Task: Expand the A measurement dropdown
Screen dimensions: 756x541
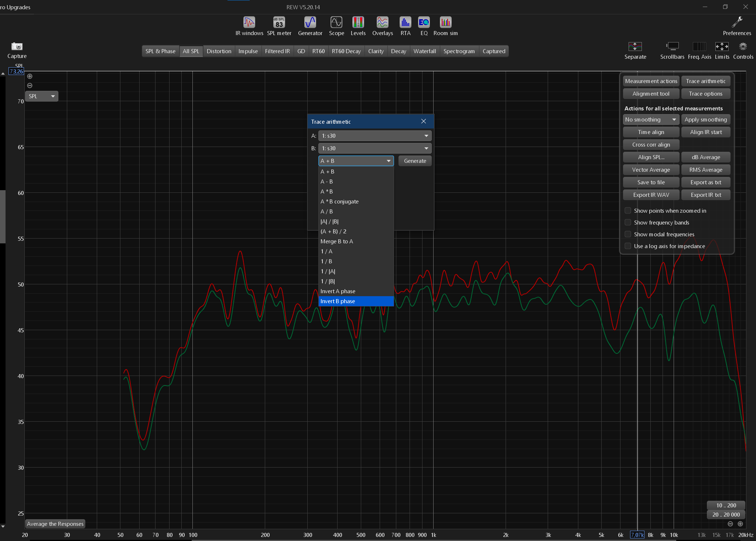Action: pos(374,136)
